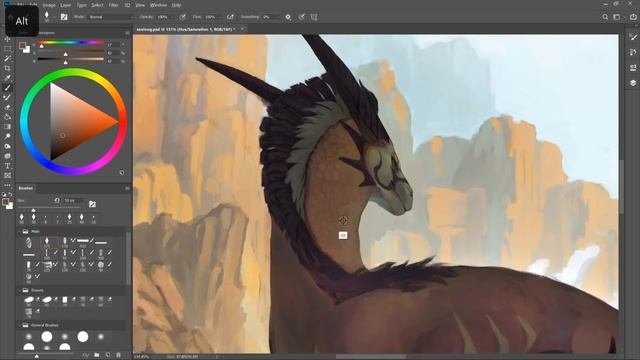The height and width of the screenshot is (360, 640).
Task: Open the Brushes panel flyout menu
Action: 127,189
